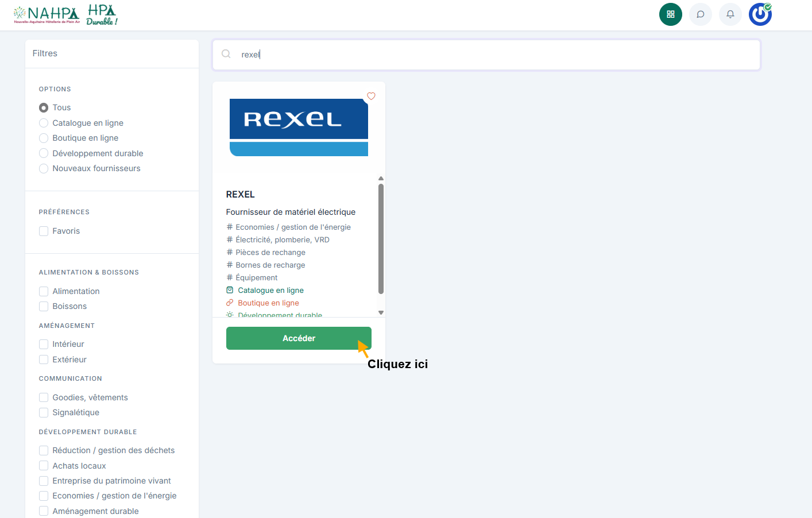
Task: Click the search field containing rexel
Action: (x=494, y=55)
